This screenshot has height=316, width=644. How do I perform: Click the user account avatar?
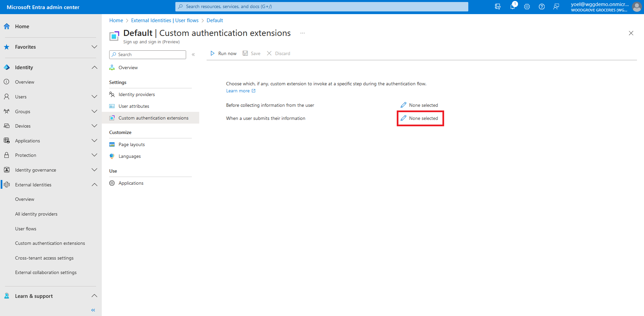click(x=636, y=7)
